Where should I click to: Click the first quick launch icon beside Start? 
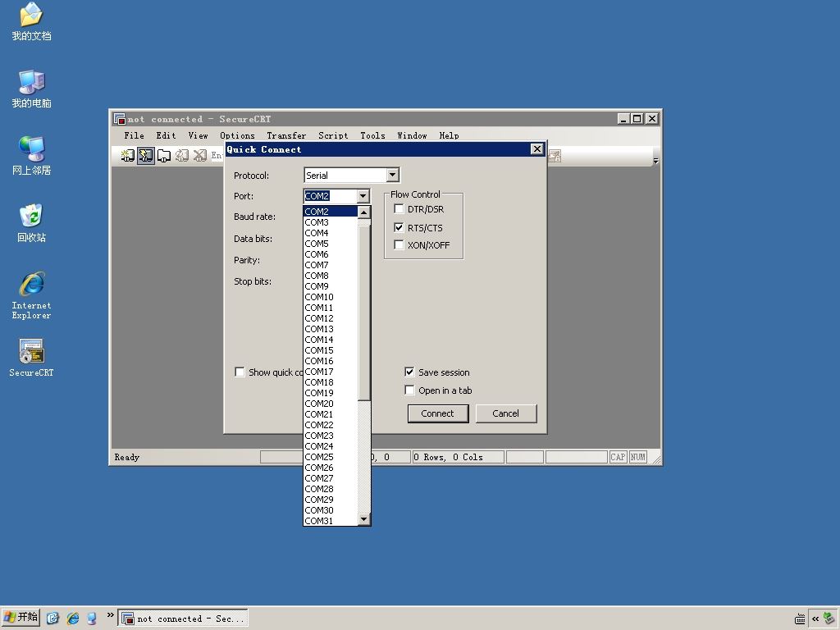pyautogui.click(x=52, y=619)
